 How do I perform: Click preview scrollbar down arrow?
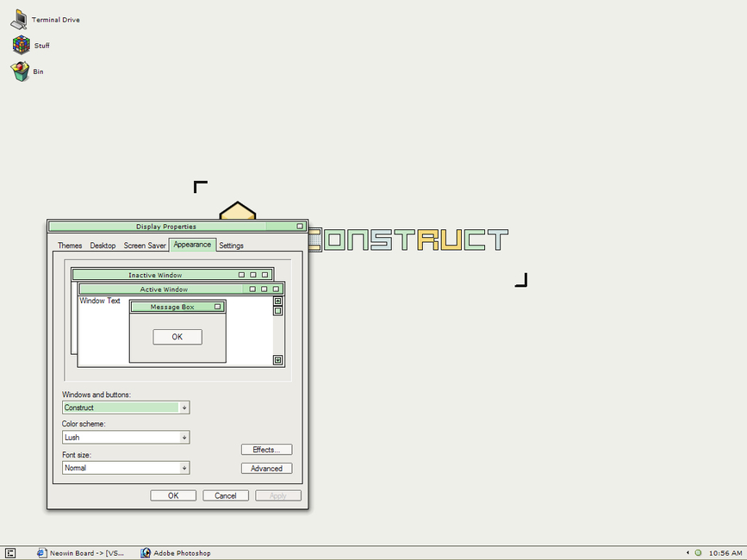[277, 359]
